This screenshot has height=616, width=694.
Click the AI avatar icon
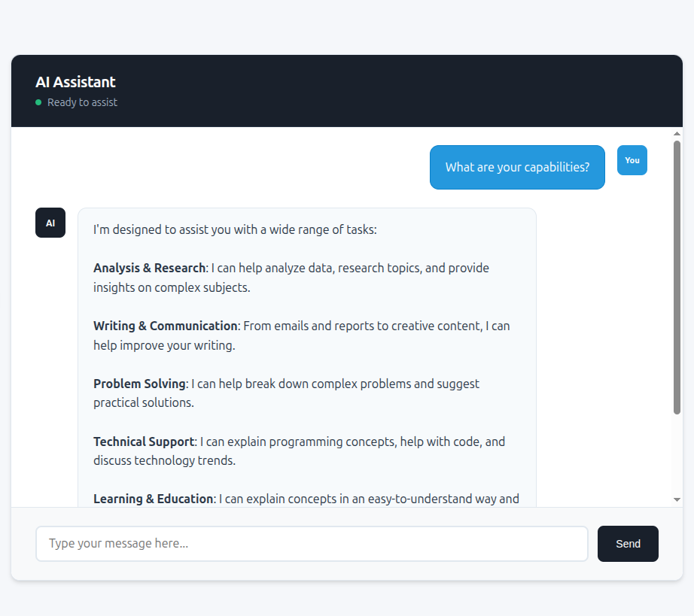50,223
